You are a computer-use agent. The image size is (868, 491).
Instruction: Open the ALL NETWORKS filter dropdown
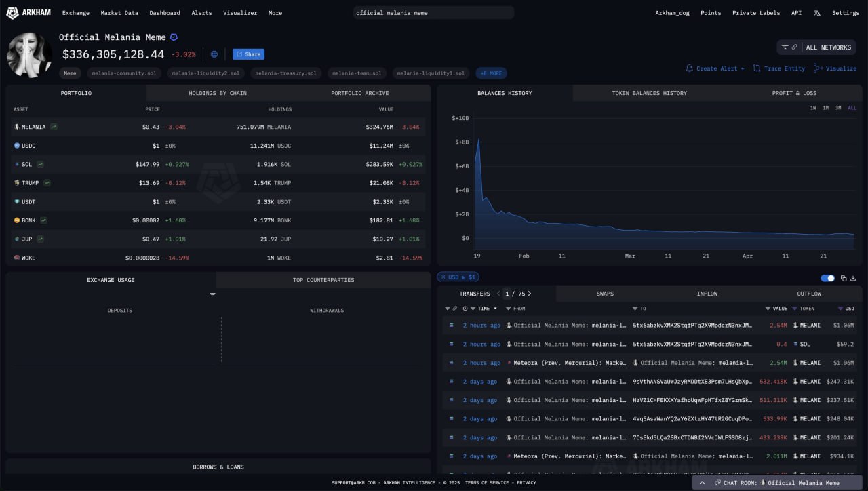(x=816, y=47)
